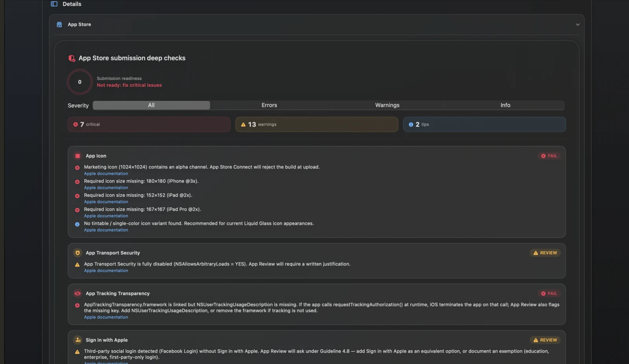
Task: Click the App Transport Security shield icon
Action: click(78, 253)
